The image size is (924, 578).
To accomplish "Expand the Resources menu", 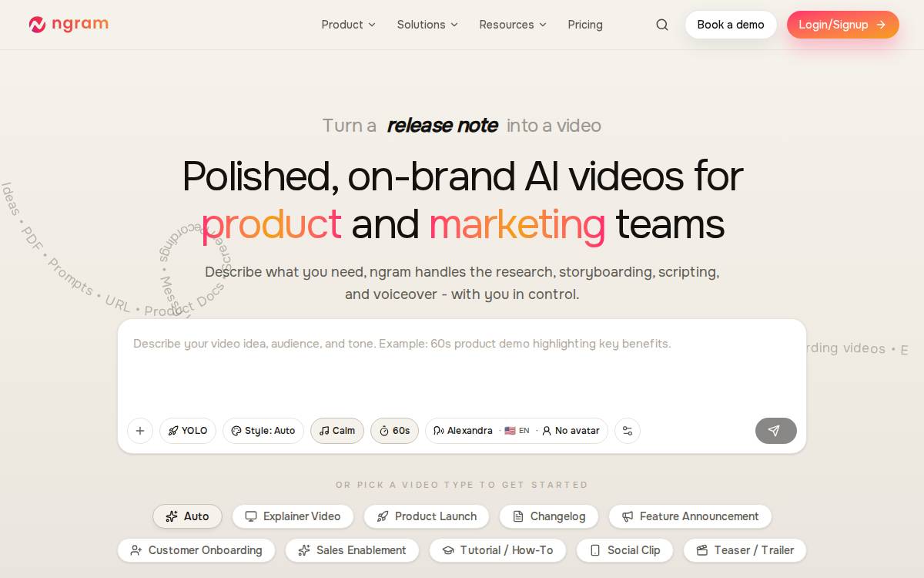I will 513,25.
